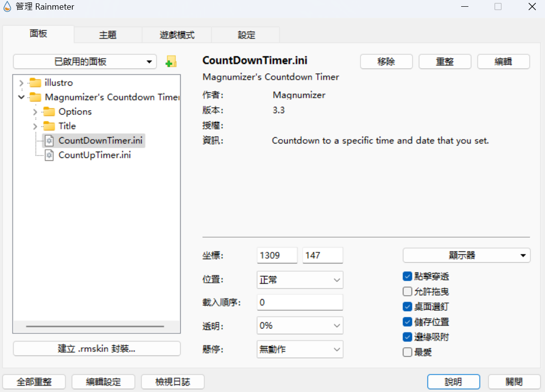Image resolution: width=545 pixels, height=392 pixels.
Task: Select the CountUpTimer.ini tree entry text
Action: 94,155
